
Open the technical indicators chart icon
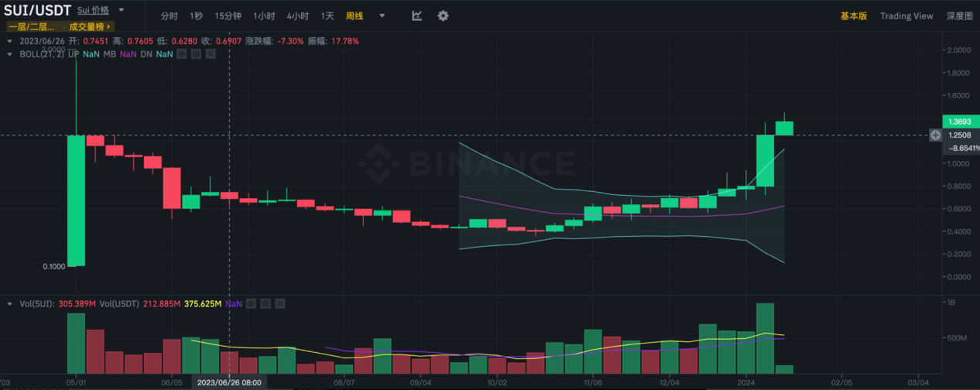417,15
